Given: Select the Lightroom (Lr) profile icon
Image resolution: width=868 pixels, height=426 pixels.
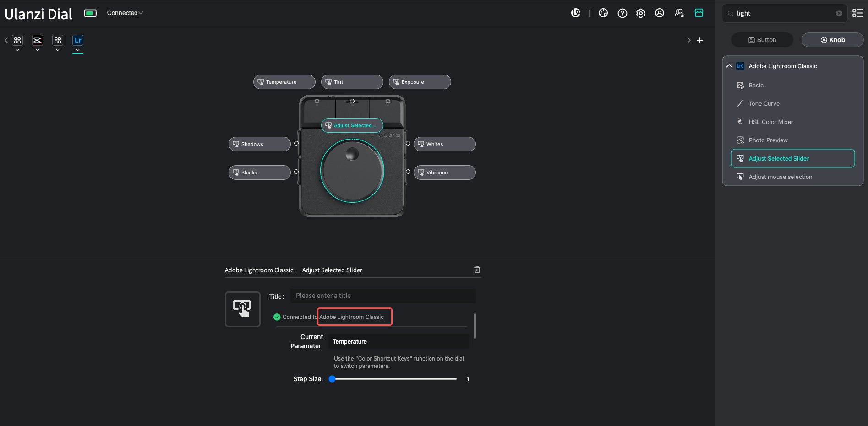Looking at the screenshot, I should 78,40.
